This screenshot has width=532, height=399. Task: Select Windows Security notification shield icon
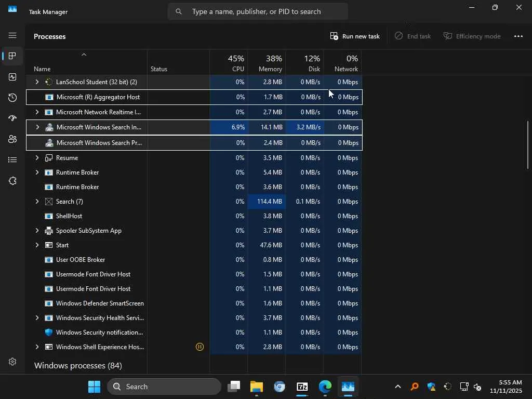[49, 332]
